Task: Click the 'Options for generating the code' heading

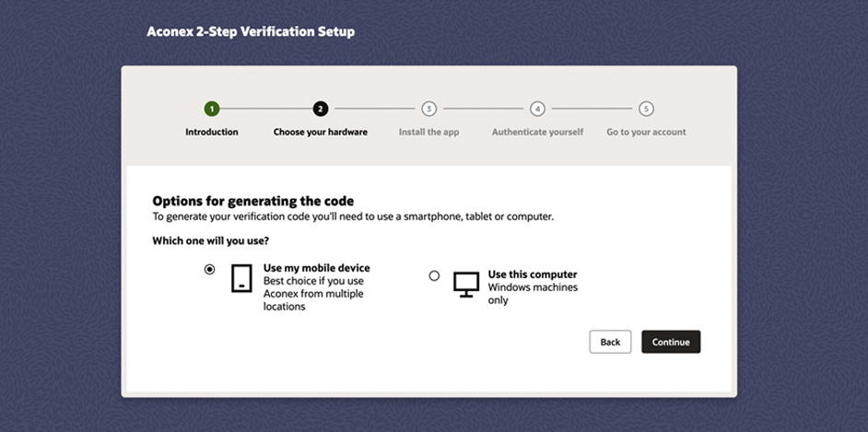Action: click(253, 201)
